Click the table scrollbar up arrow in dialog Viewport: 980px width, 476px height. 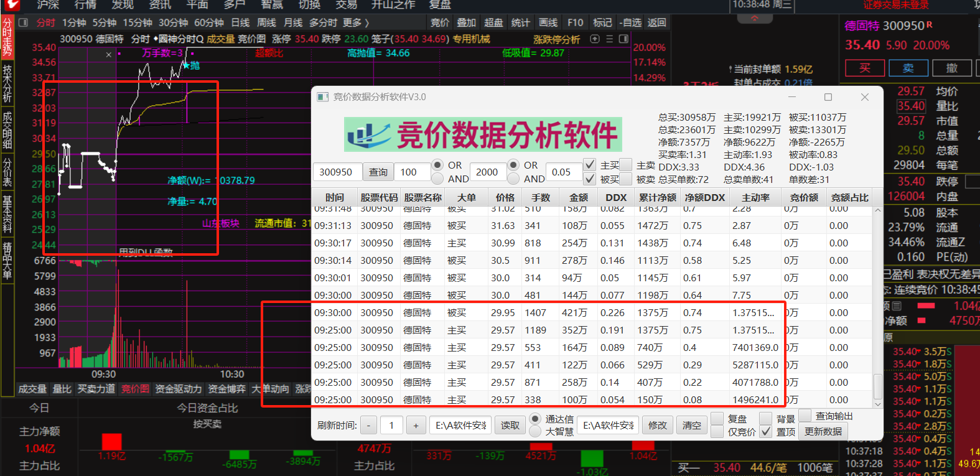[878, 211]
